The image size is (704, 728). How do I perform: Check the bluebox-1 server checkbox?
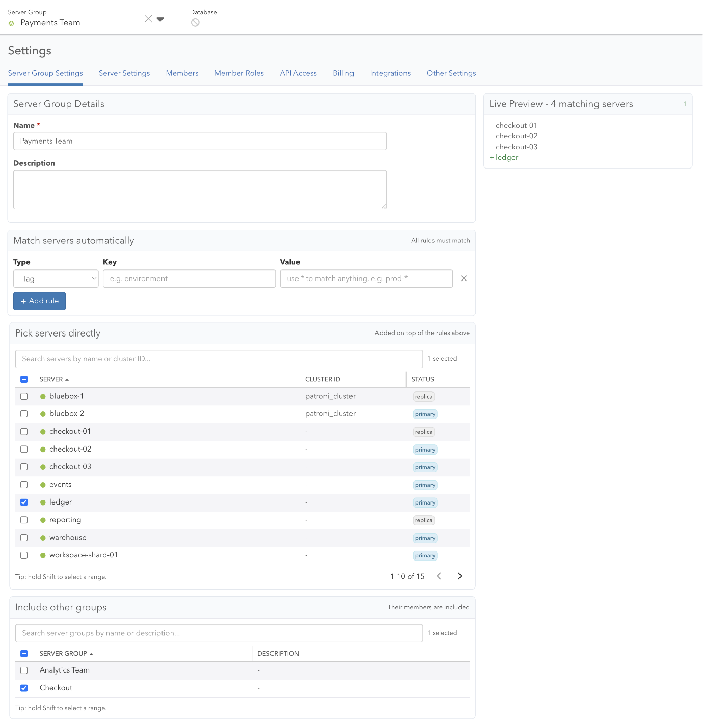coord(24,396)
